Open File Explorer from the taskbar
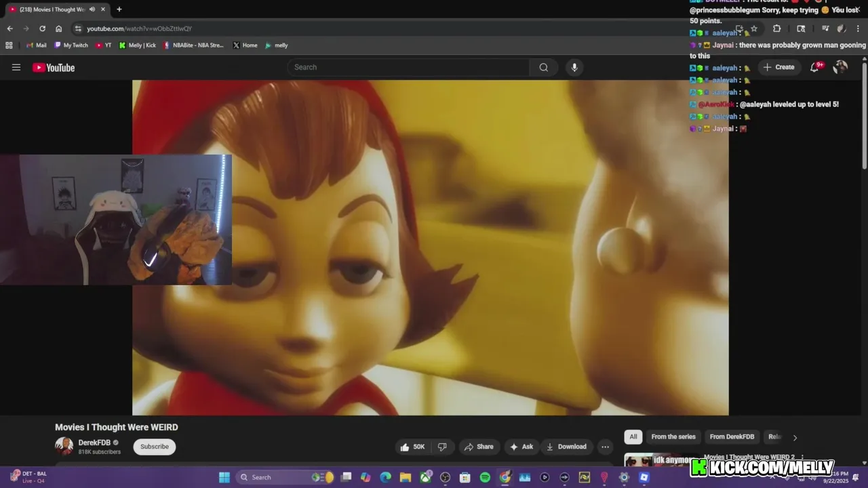The height and width of the screenshot is (488, 868). click(x=405, y=477)
